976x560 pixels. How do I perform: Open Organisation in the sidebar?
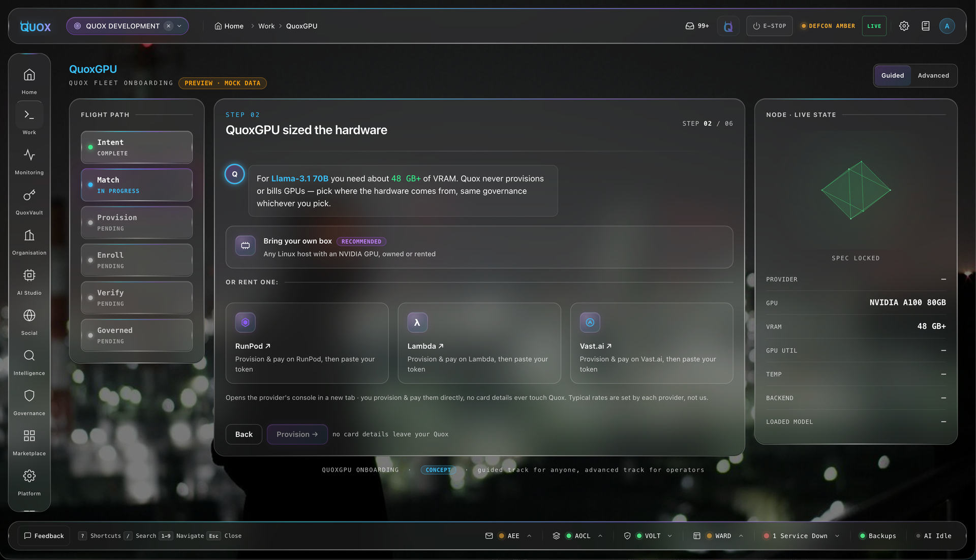click(x=29, y=235)
